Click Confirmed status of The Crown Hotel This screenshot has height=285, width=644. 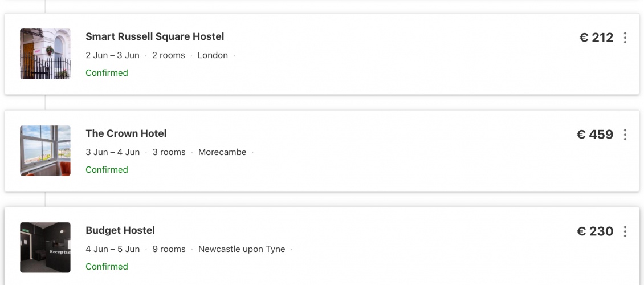[107, 170]
